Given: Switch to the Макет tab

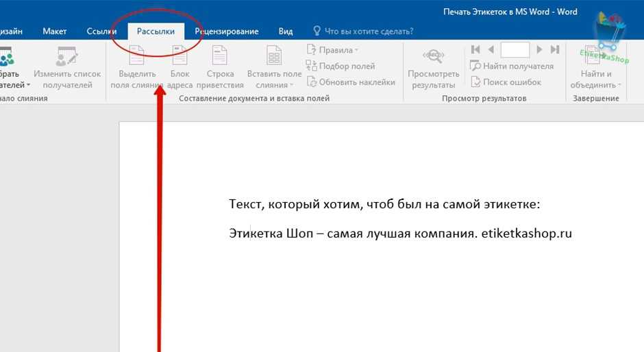Looking at the screenshot, I should click(x=55, y=32).
